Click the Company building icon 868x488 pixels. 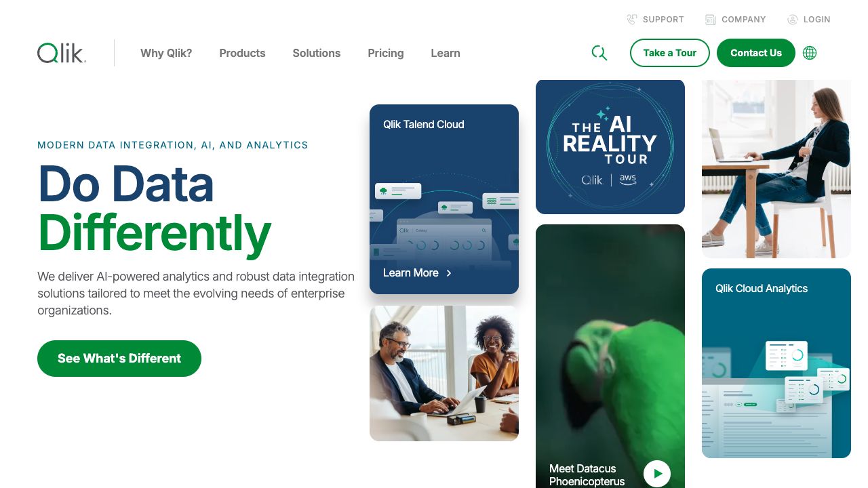click(711, 20)
